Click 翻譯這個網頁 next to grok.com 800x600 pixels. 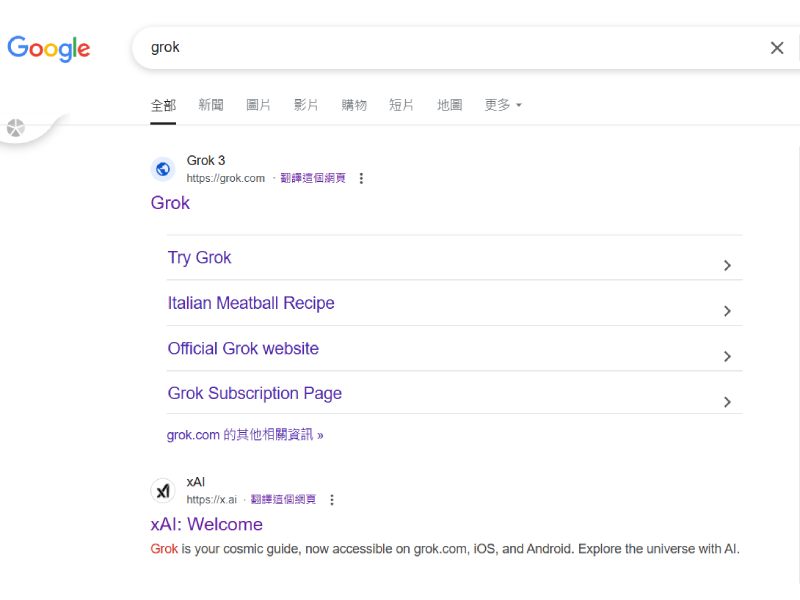313,178
